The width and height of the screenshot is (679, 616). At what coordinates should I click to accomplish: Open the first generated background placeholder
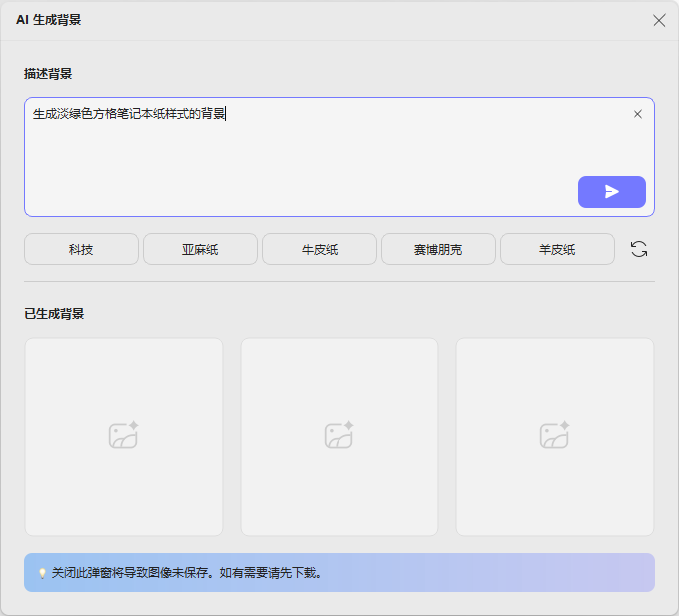coord(124,436)
